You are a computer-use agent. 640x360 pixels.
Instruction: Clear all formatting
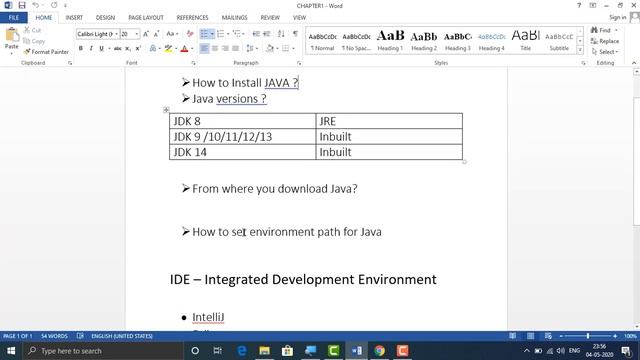point(190,34)
